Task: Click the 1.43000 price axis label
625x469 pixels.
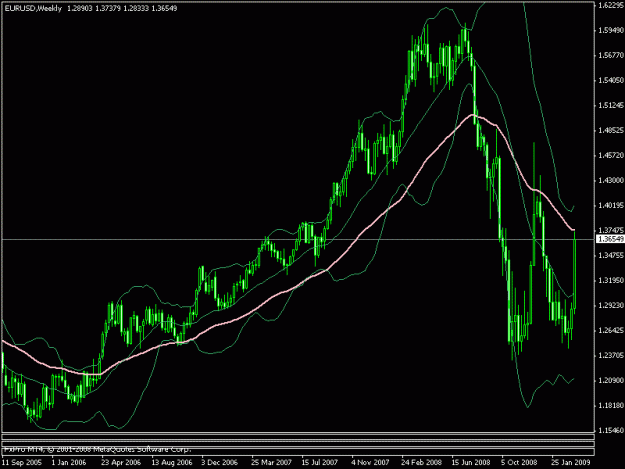Action: point(611,181)
